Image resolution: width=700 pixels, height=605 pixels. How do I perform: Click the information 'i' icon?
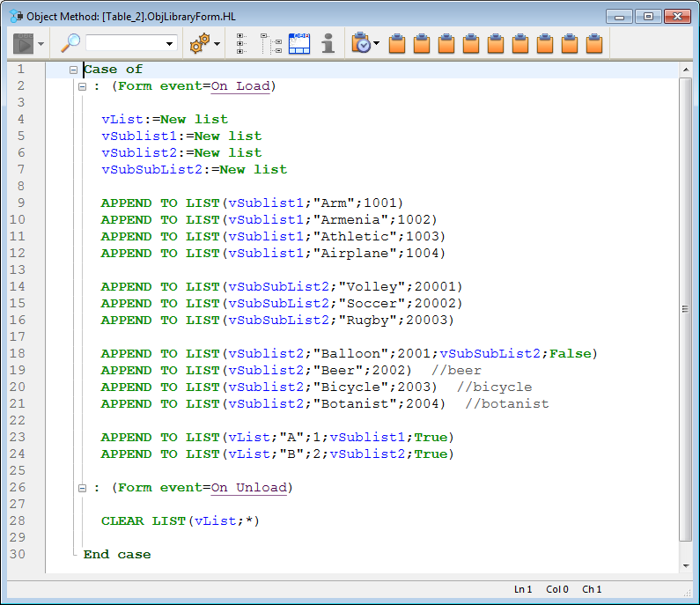coord(328,43)
